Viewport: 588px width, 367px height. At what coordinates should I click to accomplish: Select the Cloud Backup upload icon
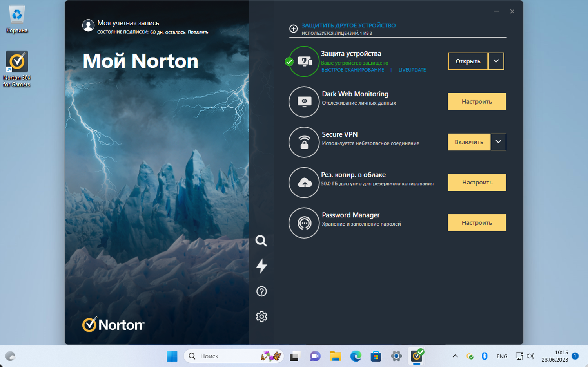(x=304, y=183)
